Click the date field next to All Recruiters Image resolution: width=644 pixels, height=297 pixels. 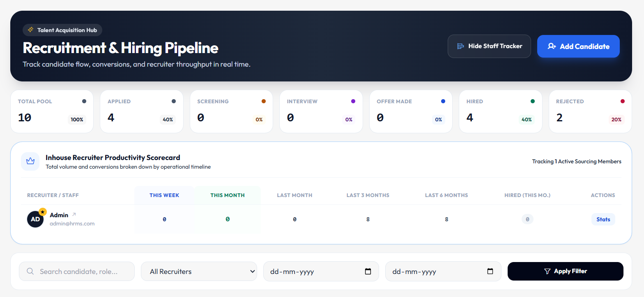[321, 271]
